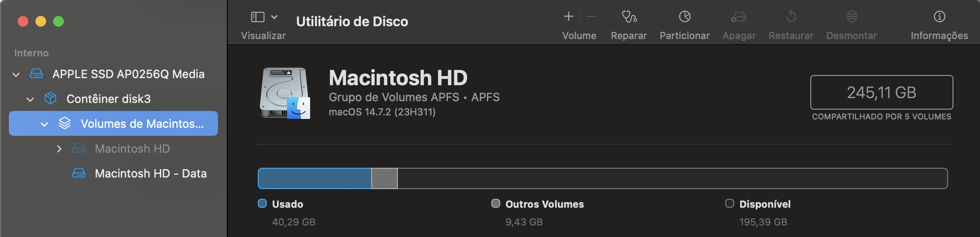This screenshot has height=237, width=980.
Task: Click the Informações info icon
Action: [939, 17]
